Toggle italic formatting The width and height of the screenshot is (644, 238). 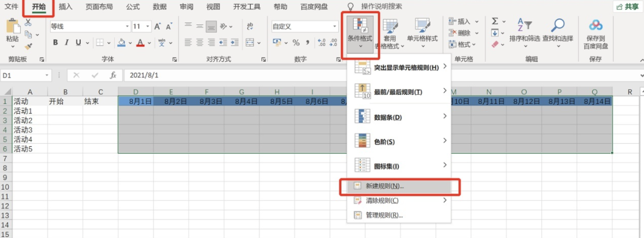point(67,43)
